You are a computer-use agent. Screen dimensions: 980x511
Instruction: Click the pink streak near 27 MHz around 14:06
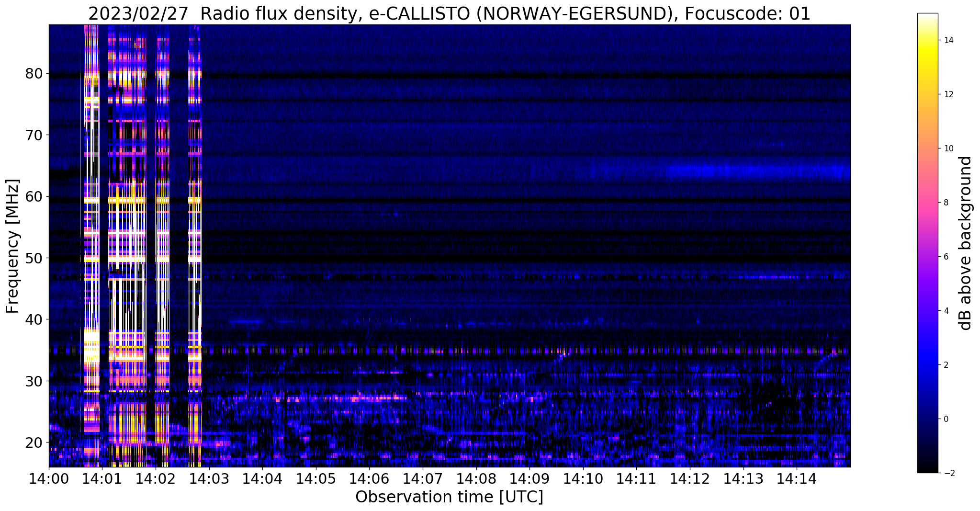click(378, 397)
